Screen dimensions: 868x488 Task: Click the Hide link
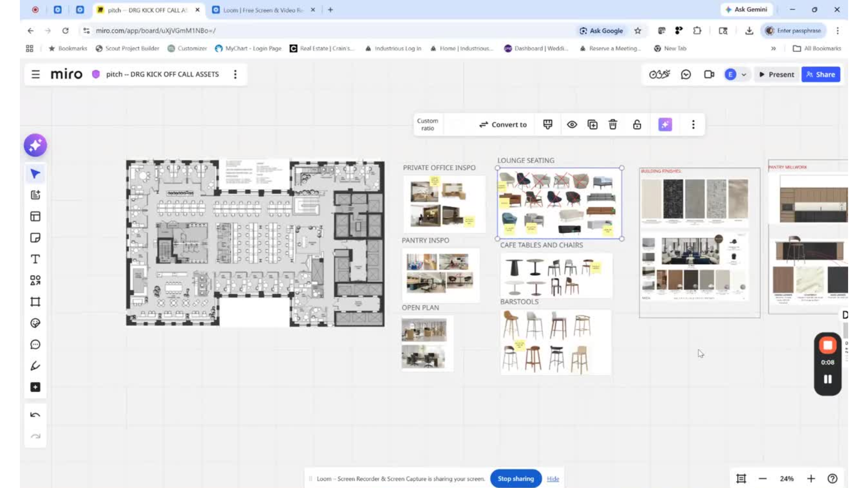click(553, 479)
